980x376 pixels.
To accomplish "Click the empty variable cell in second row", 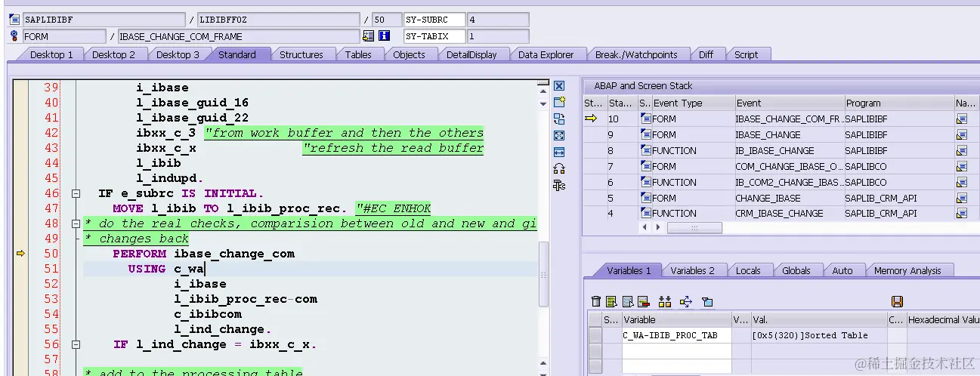I will tap(676, 351).
